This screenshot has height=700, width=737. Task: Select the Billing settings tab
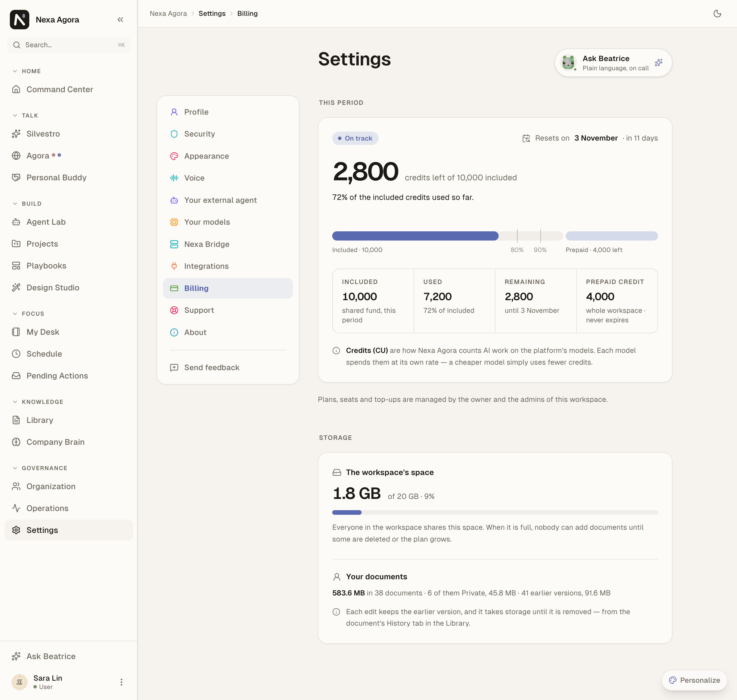[228, 288]
